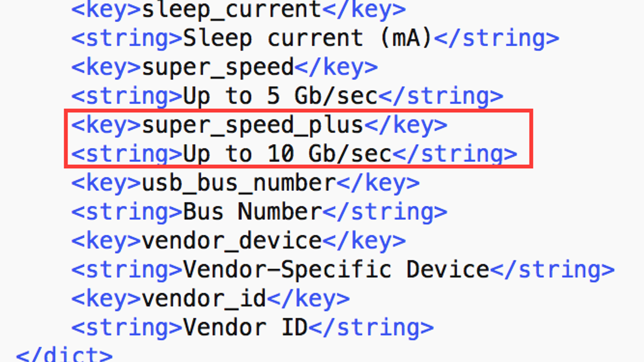Click the 'Sleep current (mA)' string text
Viewport: 644px width, 362px height.
pyautogui.click(x=308, y=38)
